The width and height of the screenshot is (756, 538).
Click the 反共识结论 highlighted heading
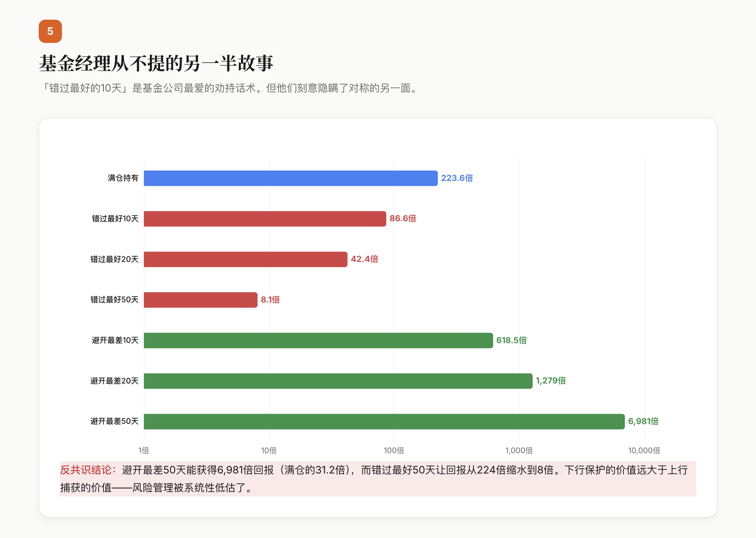[88, 470]
